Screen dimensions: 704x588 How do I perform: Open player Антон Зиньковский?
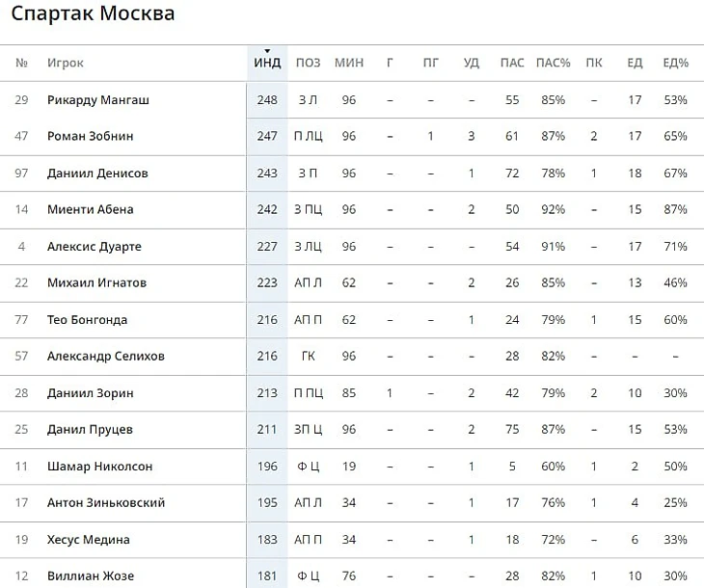pyautogui.click(x=106, y=503)
